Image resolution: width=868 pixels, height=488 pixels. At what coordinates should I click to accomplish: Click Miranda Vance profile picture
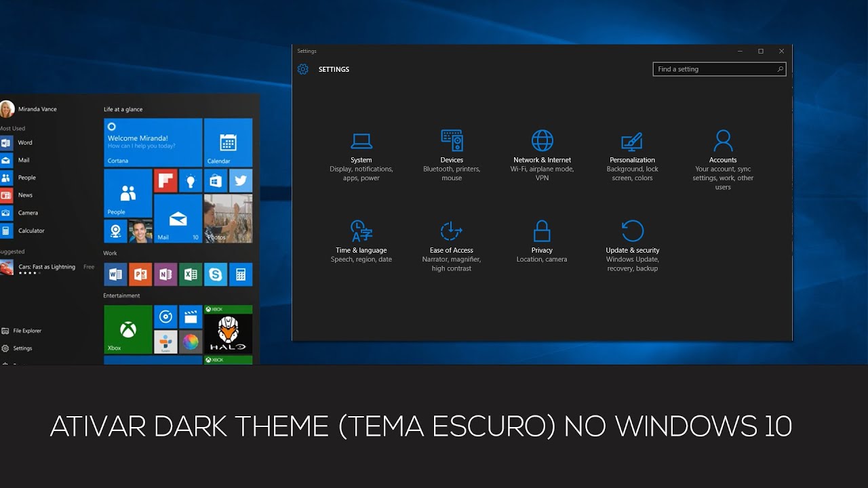7,109
